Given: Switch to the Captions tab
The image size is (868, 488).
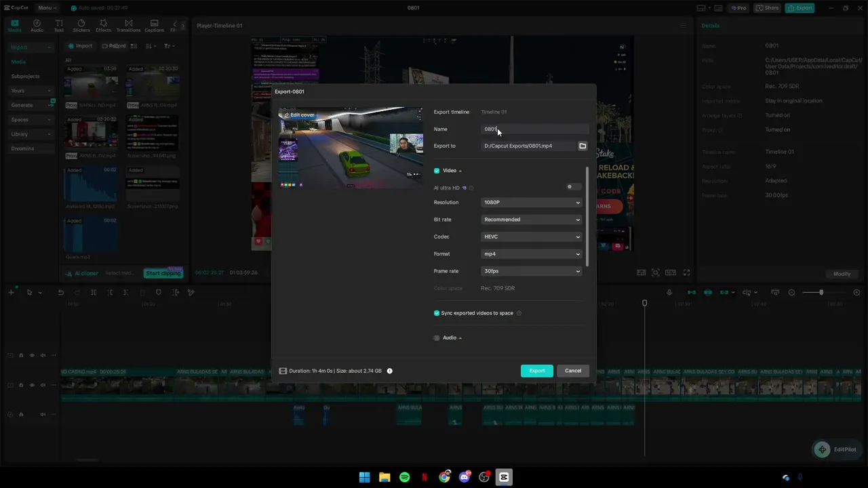Looking at the screenshot, I should click(154, 26).
